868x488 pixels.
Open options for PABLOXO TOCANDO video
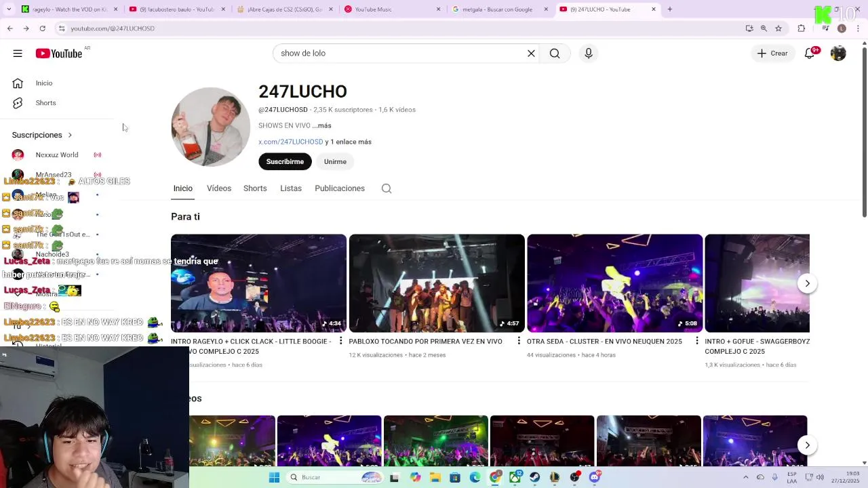click(x=519, y=341)
